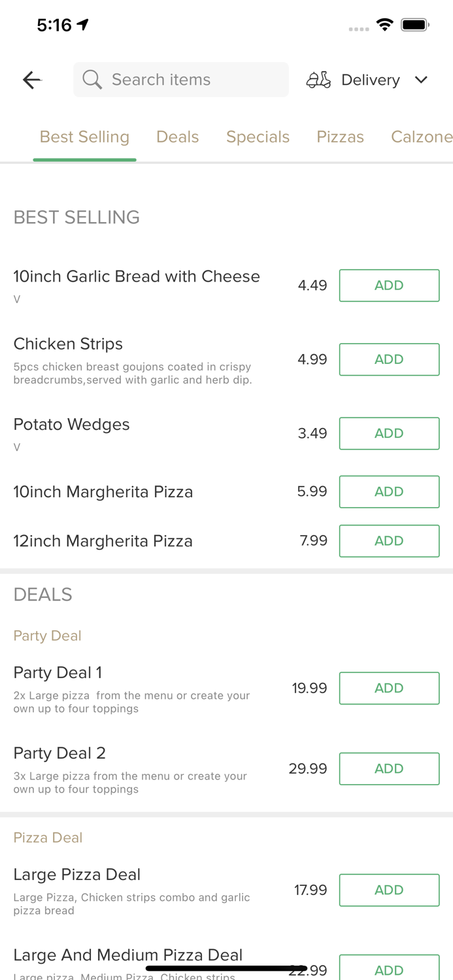Add 10inch Margherita Pizza

click(x=389, y=491)
